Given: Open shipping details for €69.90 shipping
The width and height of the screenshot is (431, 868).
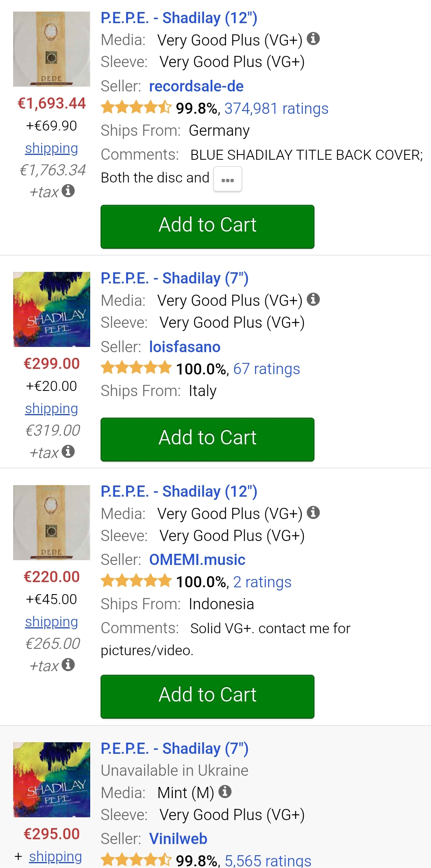Looking at the screenshot, I should tap(51, 149).
